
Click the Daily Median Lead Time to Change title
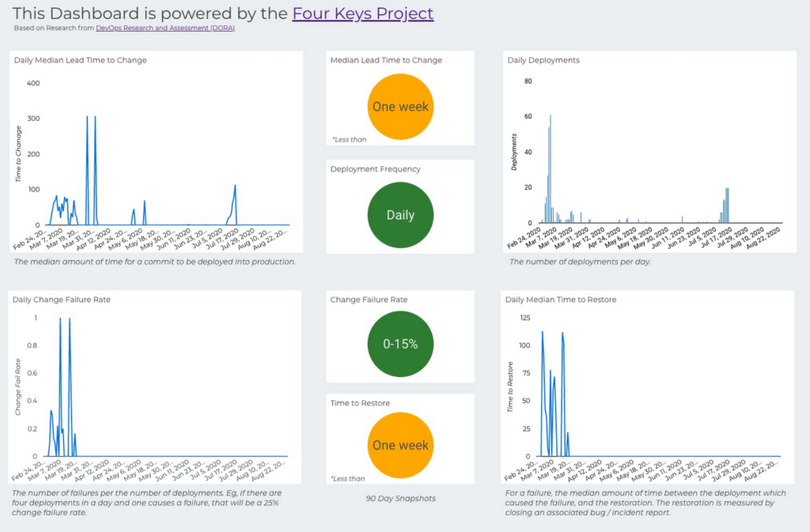[80, 60]
